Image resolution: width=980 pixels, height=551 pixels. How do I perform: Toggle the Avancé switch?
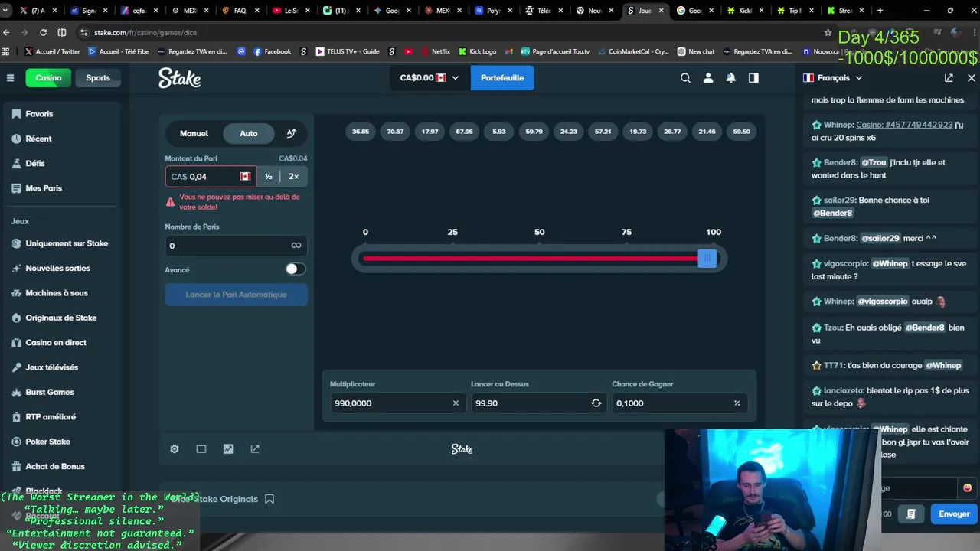pos(296,269)
